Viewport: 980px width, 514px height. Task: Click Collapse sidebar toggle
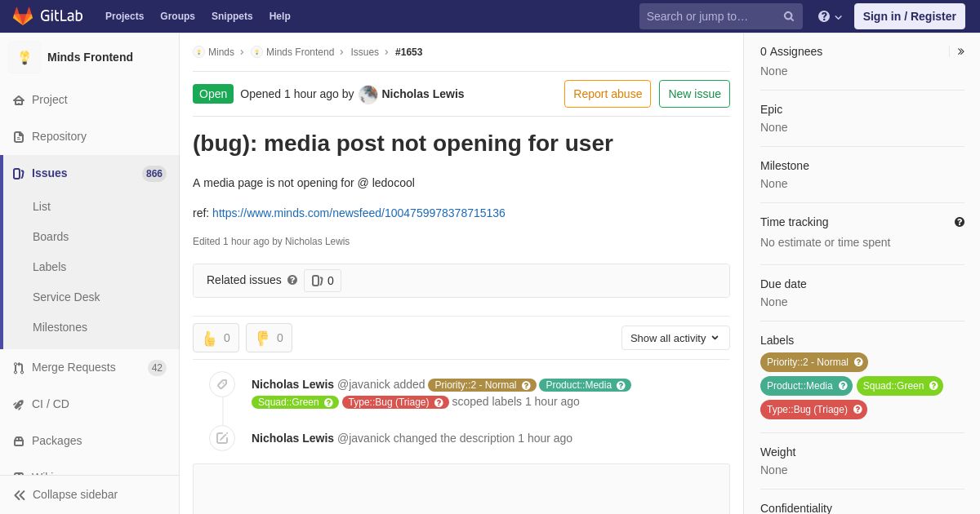tap(66, 494)
